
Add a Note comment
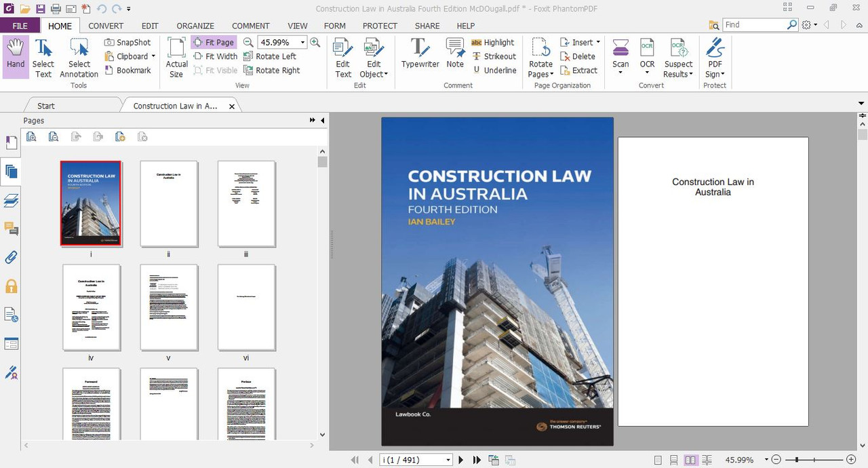pyautogui.click(x=455, y=53)
